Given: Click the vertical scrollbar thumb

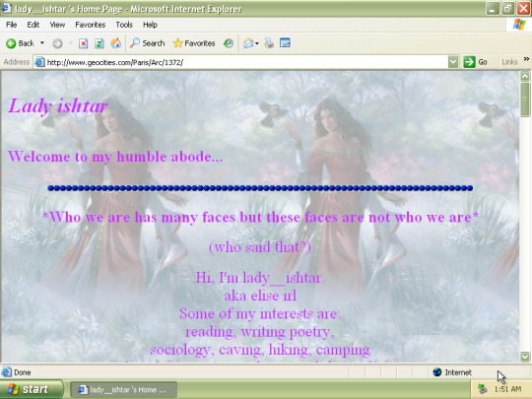Looking at the screenshot, I should point(525,100).
